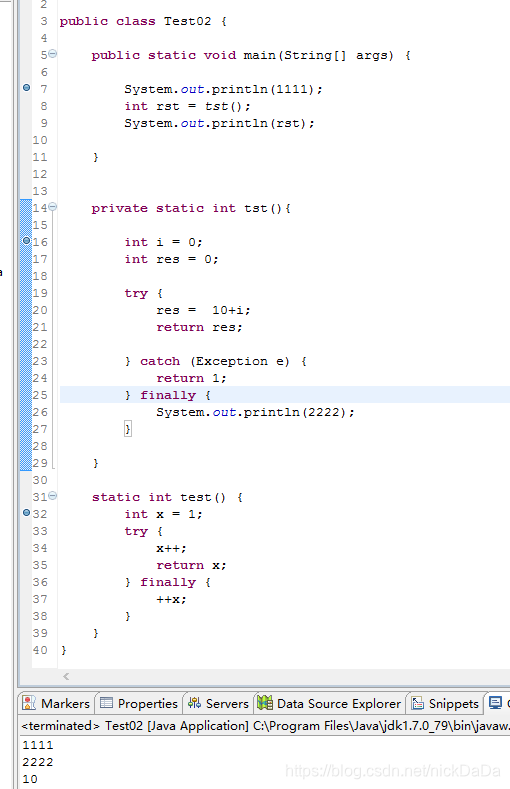Click line number 40 in the gutter
Screen dimensions: 510x789
pyautogui.click(x=40, y=650)
